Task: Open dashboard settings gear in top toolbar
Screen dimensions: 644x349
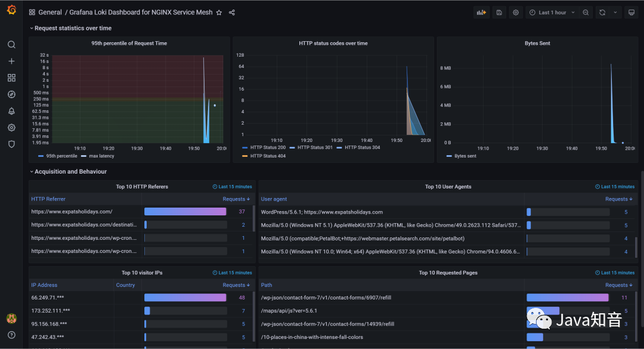Action: pyautogui.click(x=516, y=13)
